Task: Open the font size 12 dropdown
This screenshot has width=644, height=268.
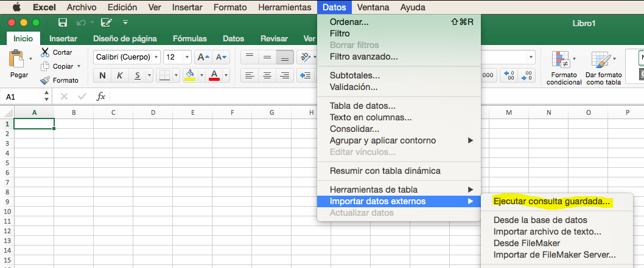Action: click(x=187, y=57)
